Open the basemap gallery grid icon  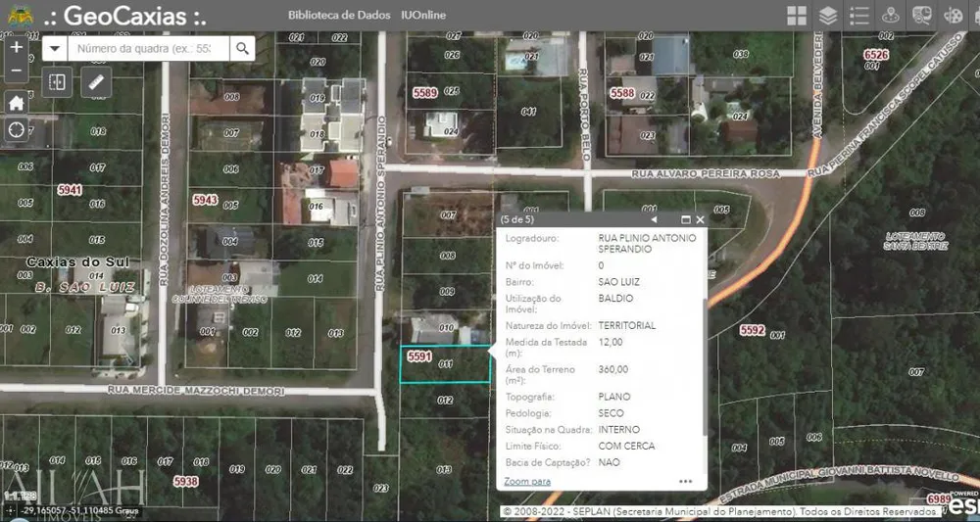[797, 16]
